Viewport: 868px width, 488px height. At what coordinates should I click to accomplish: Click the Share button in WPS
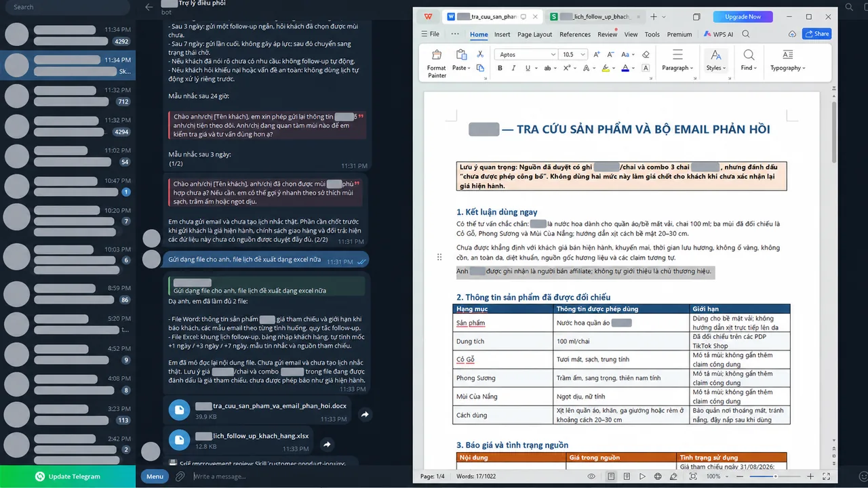pyautogui.click(x=817, y=34)
